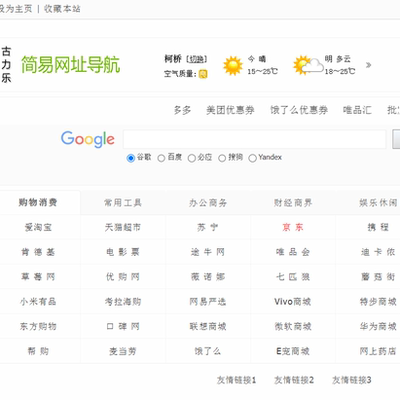Open the 饿了么优惠券 link
Image resolution: width=400 pixels, height=400 pixels.
299,110
